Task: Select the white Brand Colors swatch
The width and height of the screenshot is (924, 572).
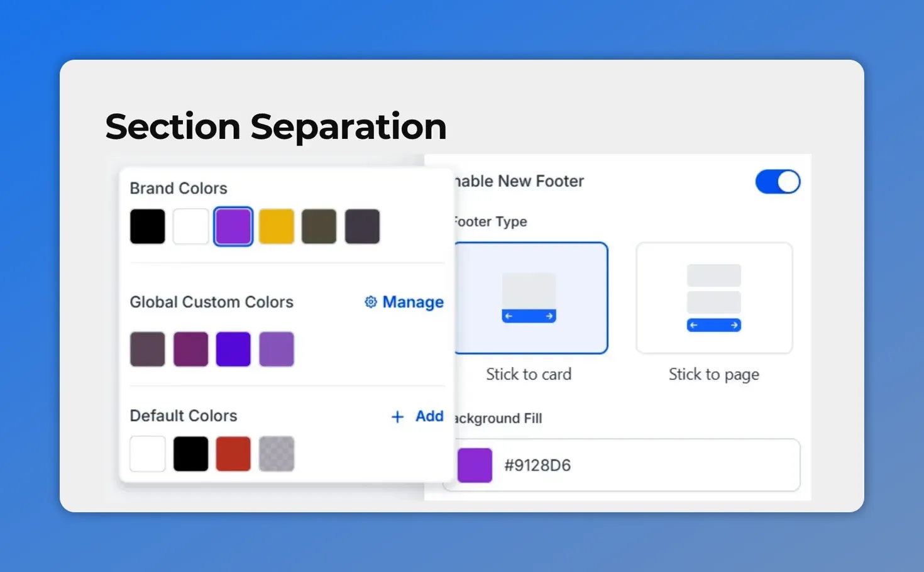Action: [190, 226]
